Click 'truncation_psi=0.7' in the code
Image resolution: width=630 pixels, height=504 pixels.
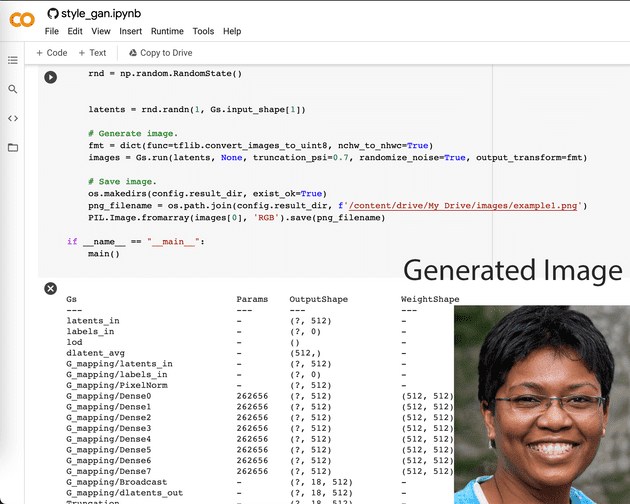pos(301,158)
